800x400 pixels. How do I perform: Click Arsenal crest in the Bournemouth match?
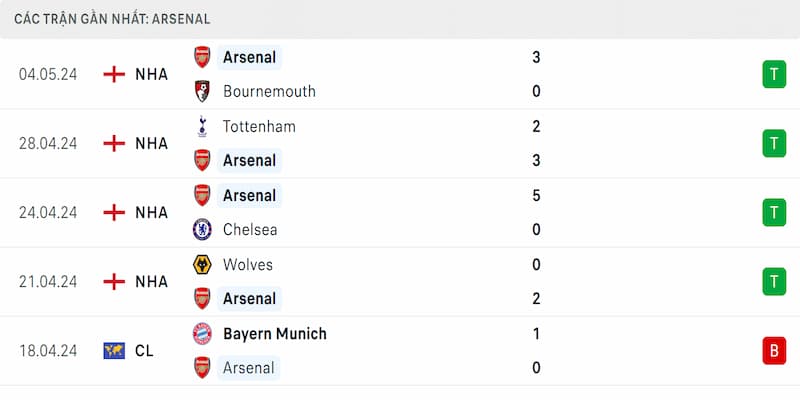point(202,57)
